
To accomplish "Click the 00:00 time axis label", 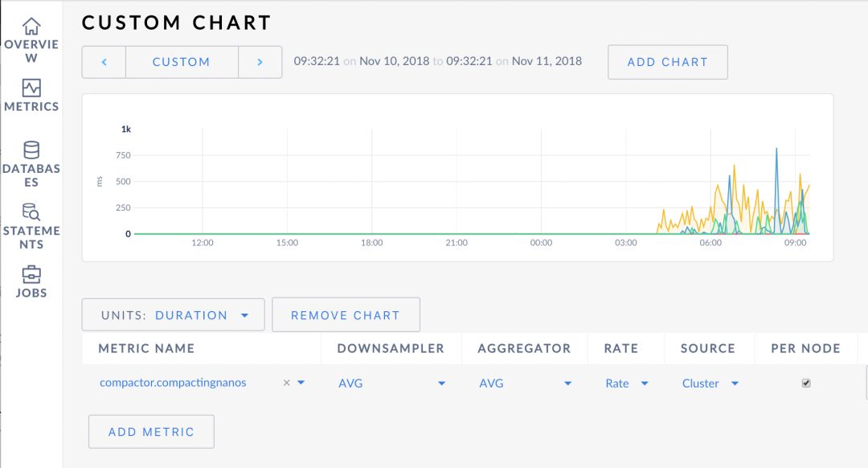I will pyautogui.click(x=541, y=243).
